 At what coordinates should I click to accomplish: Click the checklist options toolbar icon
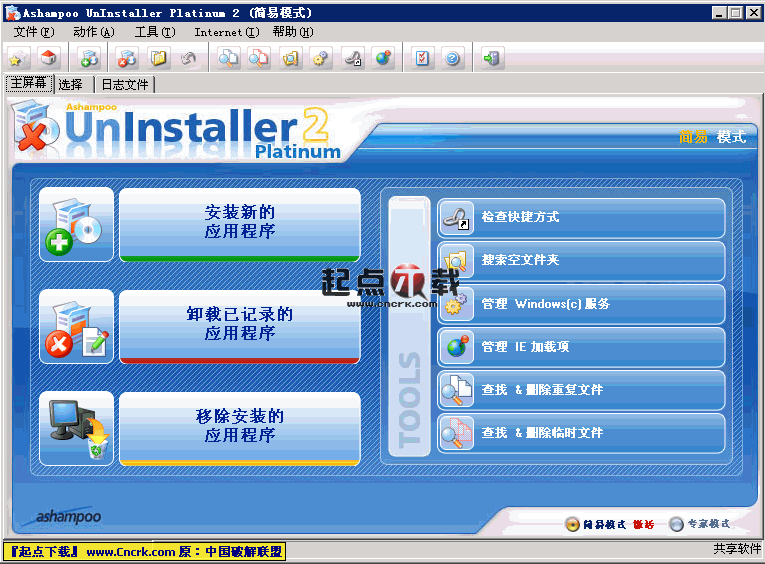click(423, 59)
